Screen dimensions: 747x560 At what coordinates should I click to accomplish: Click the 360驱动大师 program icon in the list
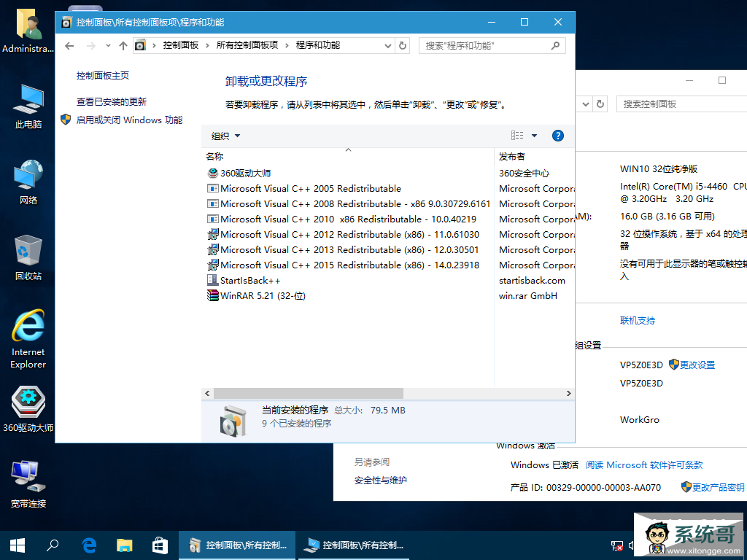(x=212, y=174)
